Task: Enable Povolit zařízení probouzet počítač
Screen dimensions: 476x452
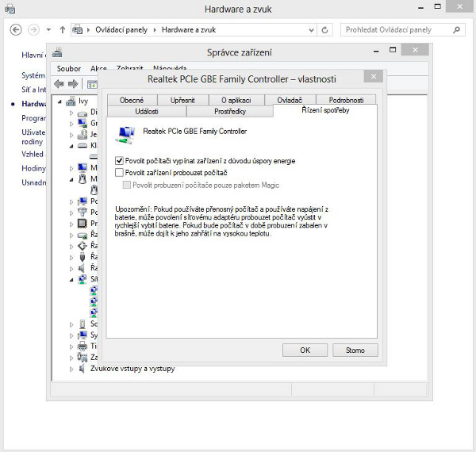Action: click(x=119, y=173)
